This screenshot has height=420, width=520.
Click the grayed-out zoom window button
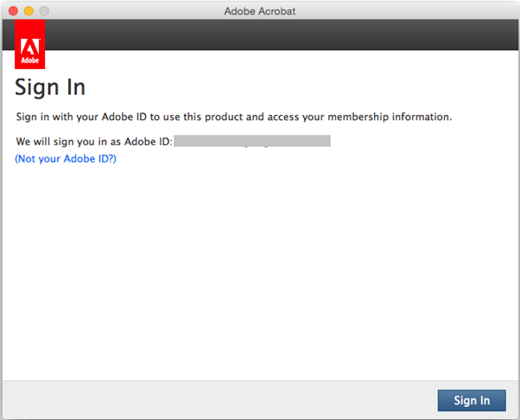pyautogui.click(x=44, y=10)
